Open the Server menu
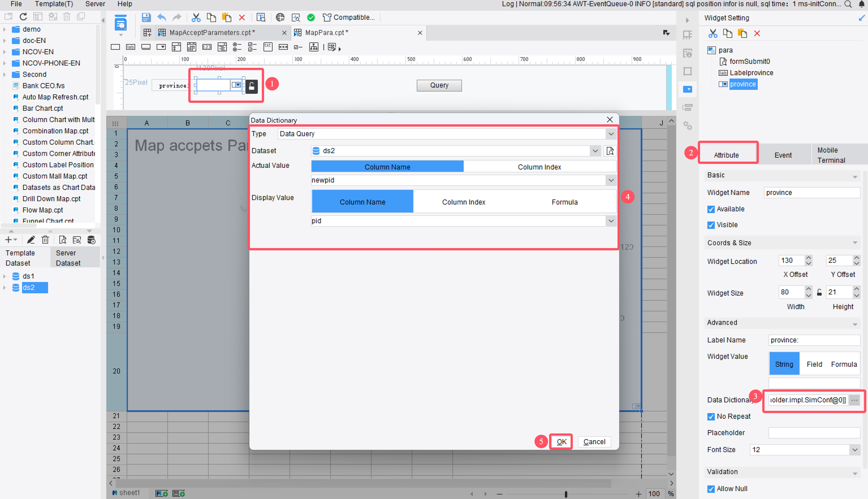 point(95,4)
